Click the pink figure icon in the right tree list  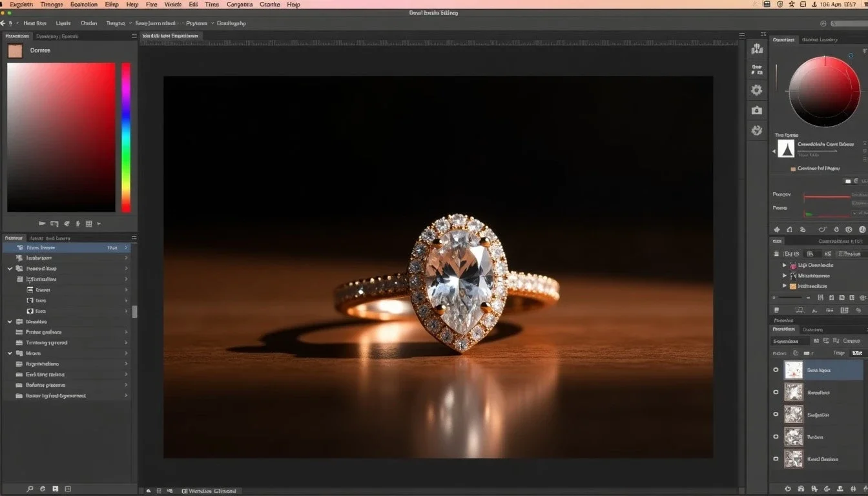(793, 265)
